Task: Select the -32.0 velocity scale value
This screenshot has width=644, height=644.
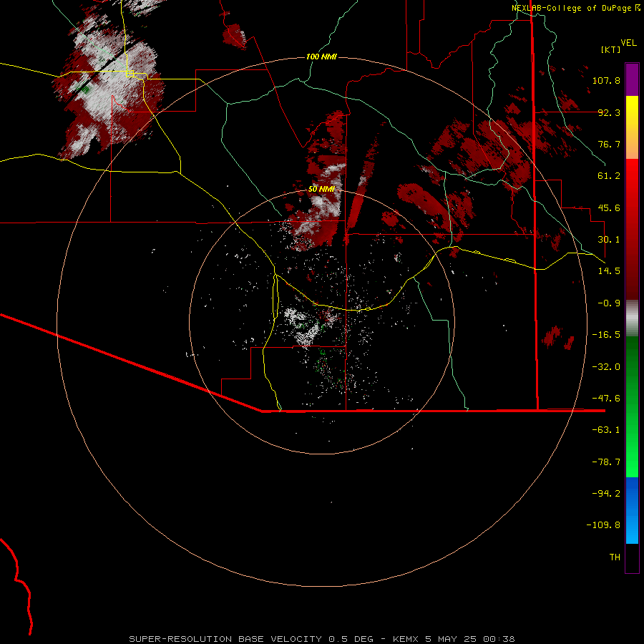Action: pyautogui.click(x=606, y=367)
